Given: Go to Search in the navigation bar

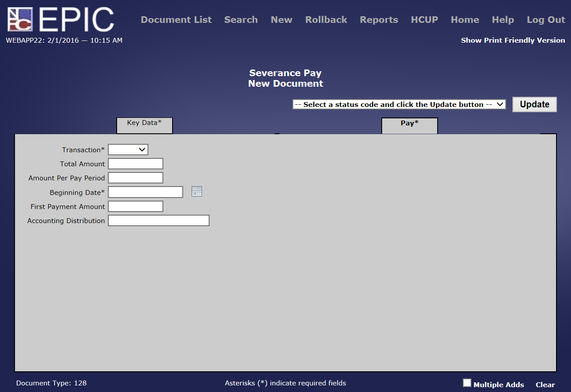Looking at the screenshot, I should [241, 20].
